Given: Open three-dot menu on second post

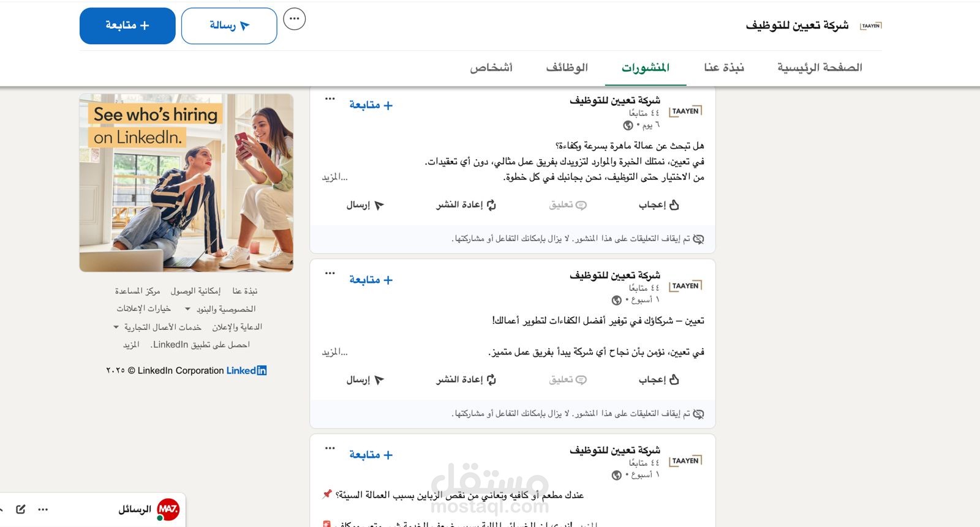Looking at the screenshot, I should (x=330, y=273).
